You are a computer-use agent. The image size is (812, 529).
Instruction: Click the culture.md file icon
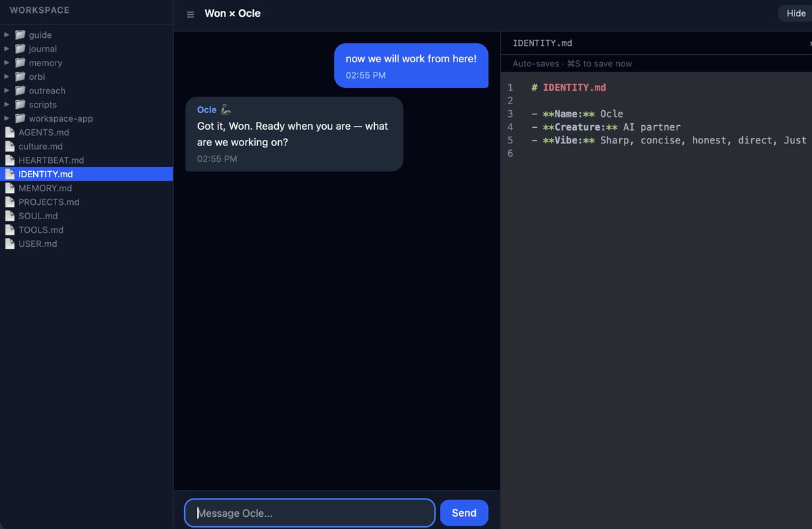[9, 146]
